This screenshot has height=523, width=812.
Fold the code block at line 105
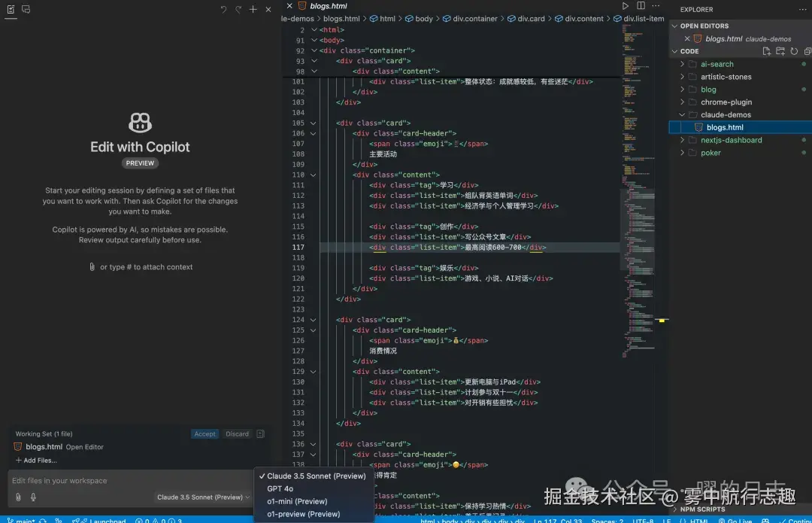point(314,123)
